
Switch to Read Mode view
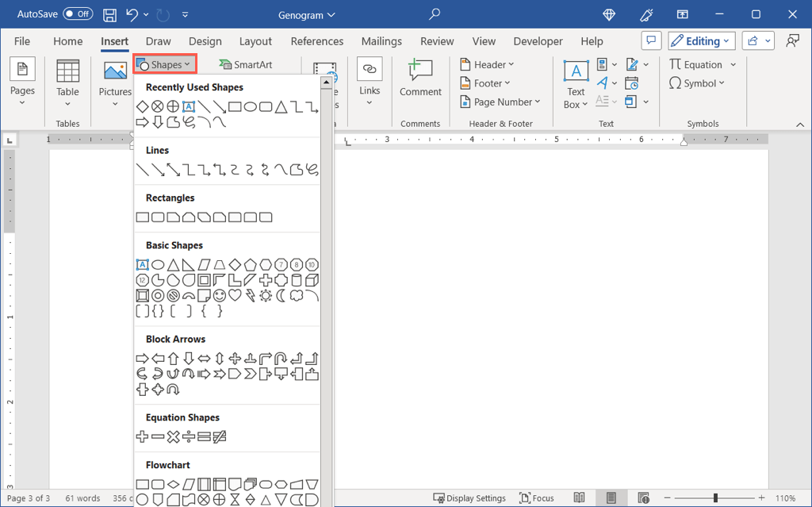(x=580, y=498)
